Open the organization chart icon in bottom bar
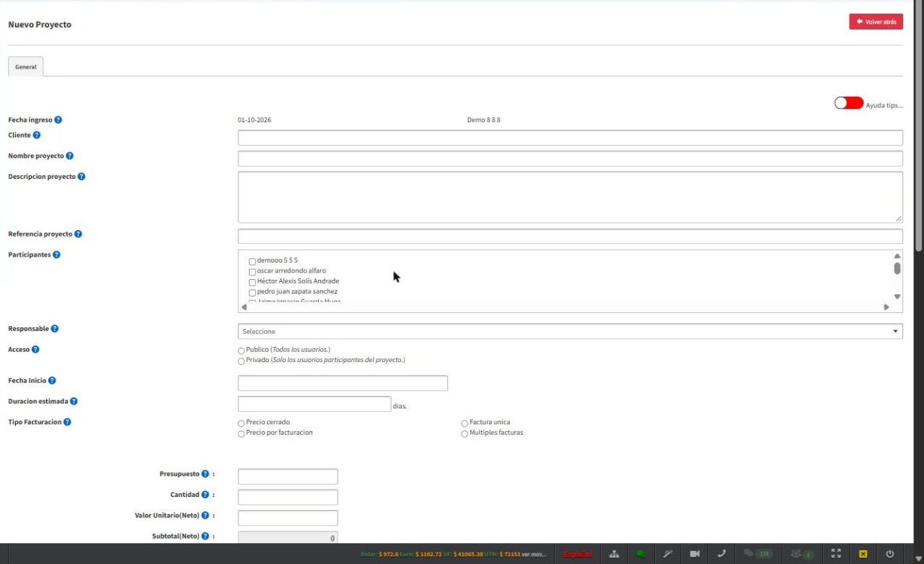Viewport: 924px width, 564px height. point(614,554)
